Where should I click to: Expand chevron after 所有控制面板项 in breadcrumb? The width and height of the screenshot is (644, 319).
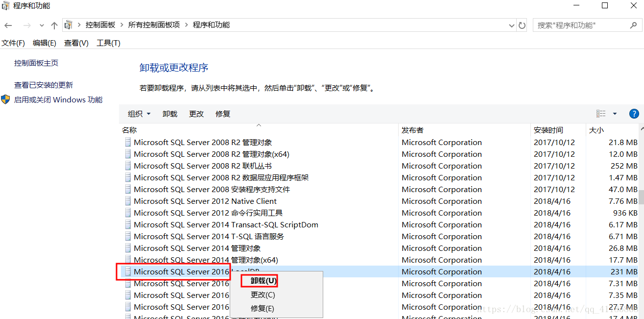pos(187,25)
